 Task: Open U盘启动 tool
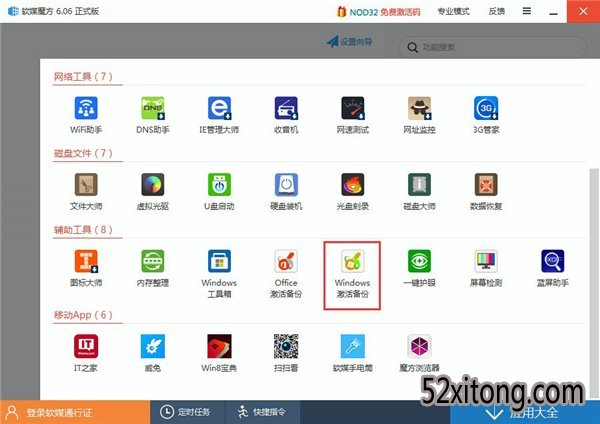click(x=219, y=184)
